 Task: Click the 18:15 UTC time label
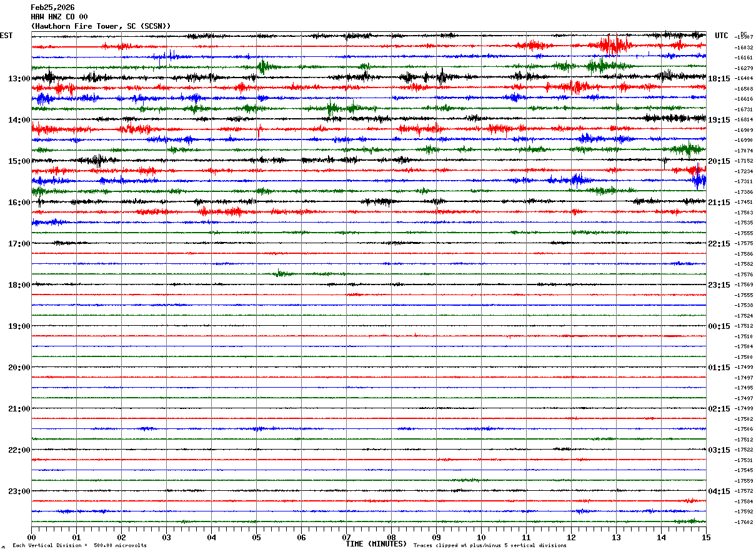coord(719,79)
